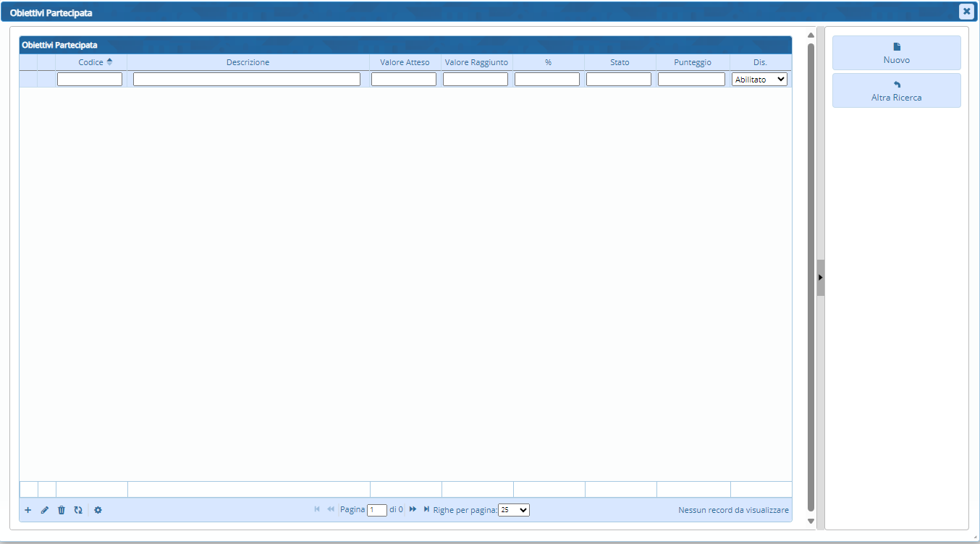Click the Codice filter input field
This screenshot has width=980, height=544.
[90, 80]
